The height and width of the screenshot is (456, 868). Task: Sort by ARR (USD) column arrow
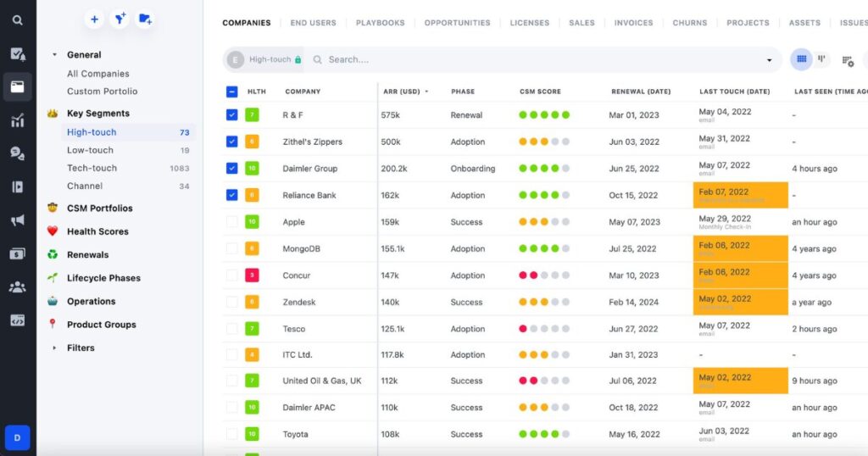(426, 92)
